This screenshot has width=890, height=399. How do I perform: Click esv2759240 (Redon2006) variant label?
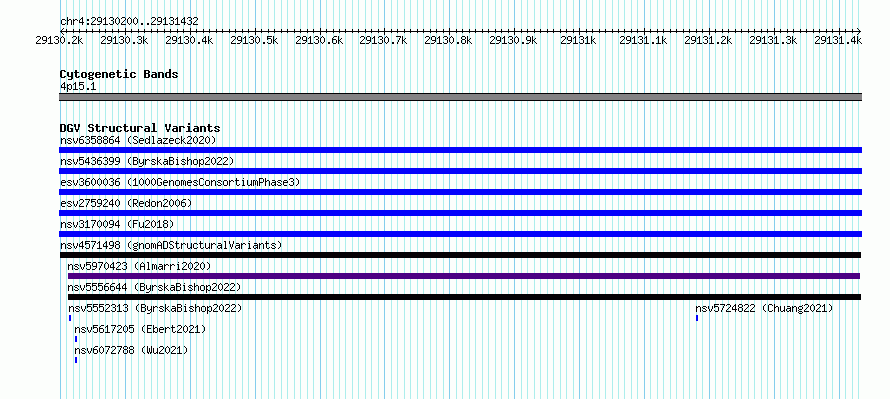coord(126,203)
